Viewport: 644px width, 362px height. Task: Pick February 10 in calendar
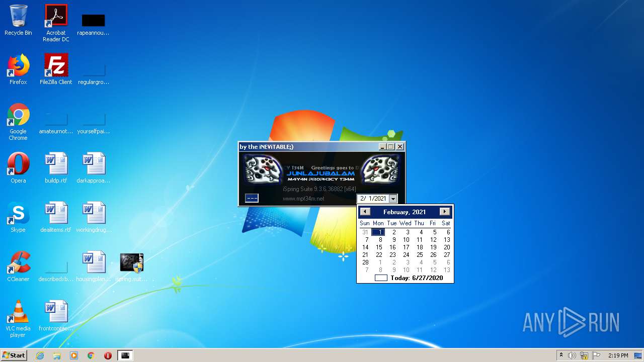406,240
